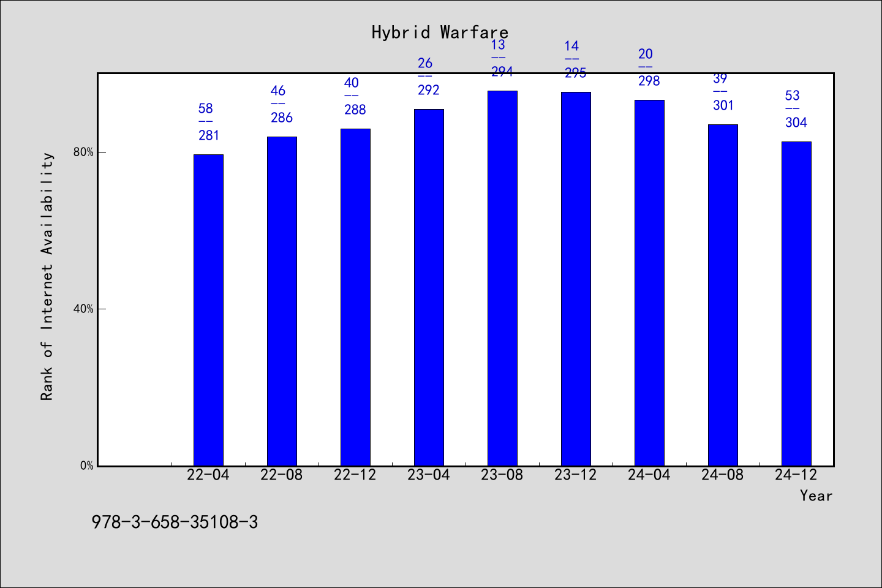Click the bar for 24-04
This screenshot has width=882, height=588.
pos(649,283)
